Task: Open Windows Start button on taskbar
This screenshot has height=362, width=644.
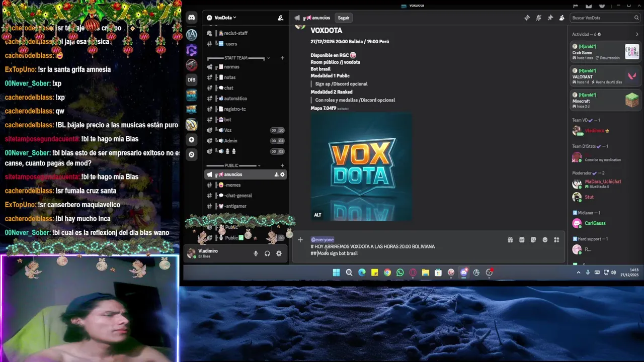Action: [336, 273]
